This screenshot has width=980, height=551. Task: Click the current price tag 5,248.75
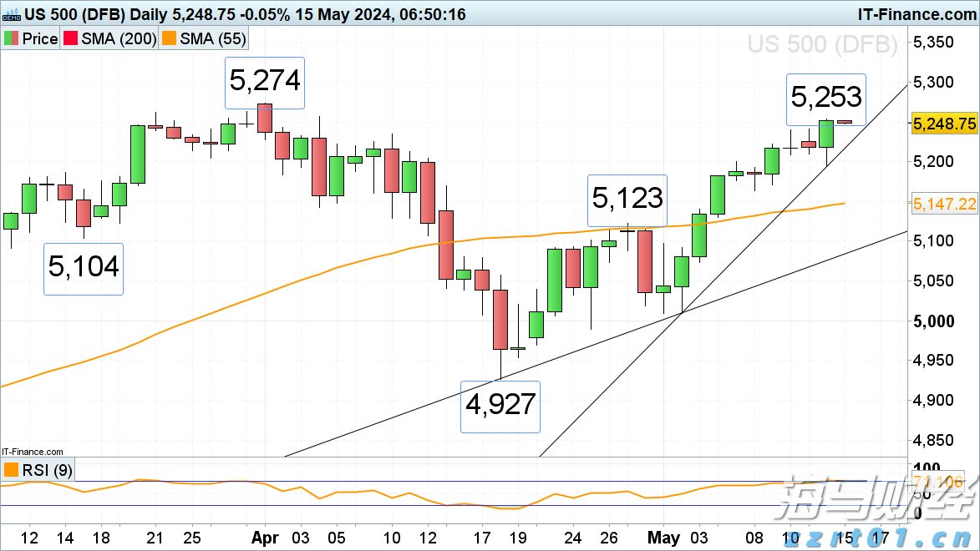(944, 124)
